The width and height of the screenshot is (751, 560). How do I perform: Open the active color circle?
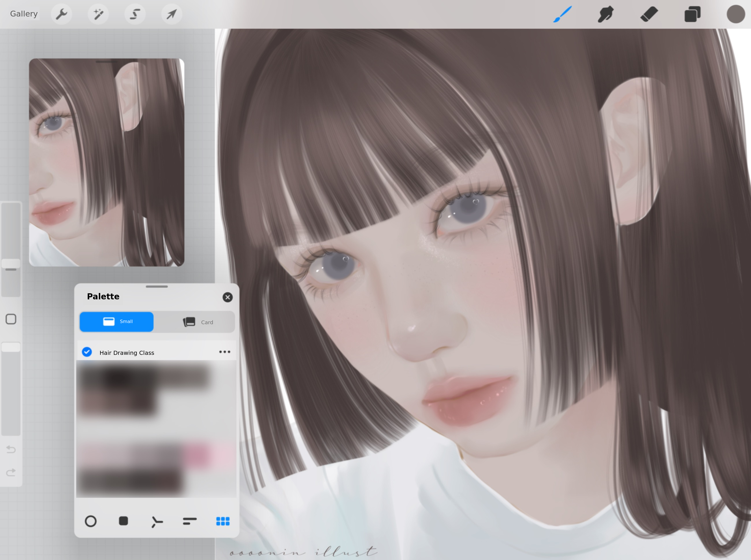735,14
